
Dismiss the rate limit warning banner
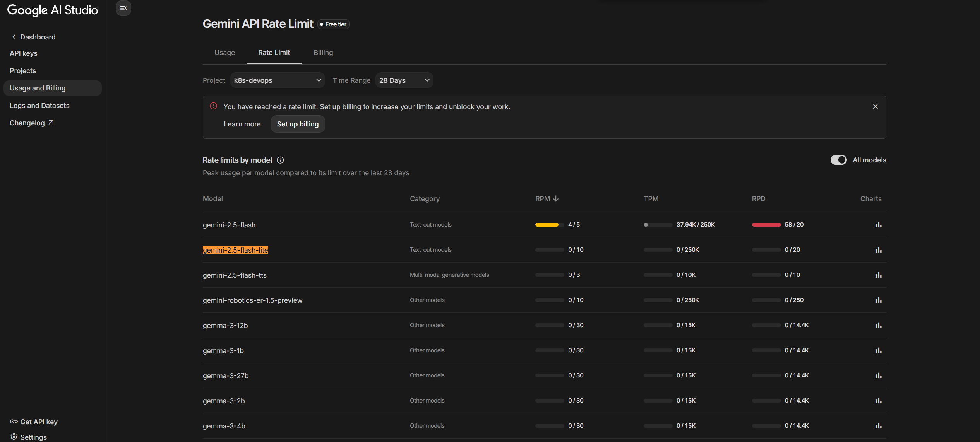875,106
